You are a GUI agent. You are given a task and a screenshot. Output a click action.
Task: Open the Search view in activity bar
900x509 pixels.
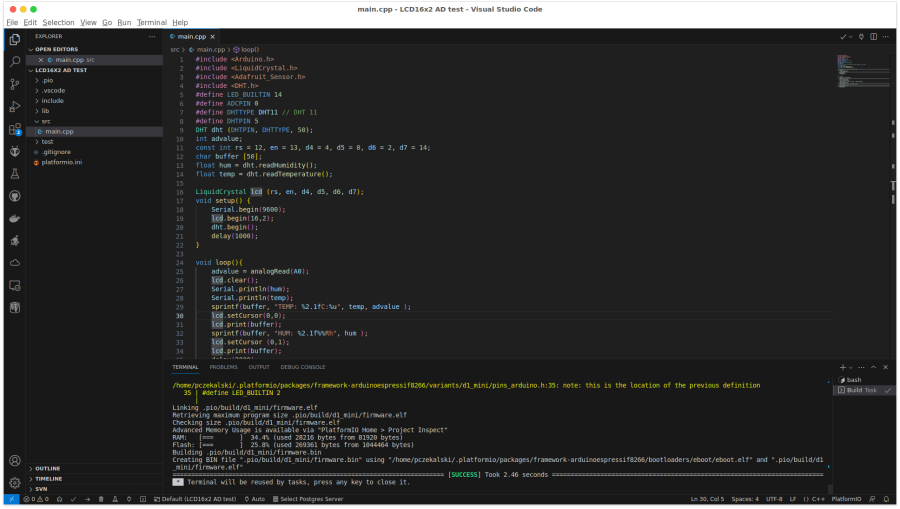click(x=14, y=62)
